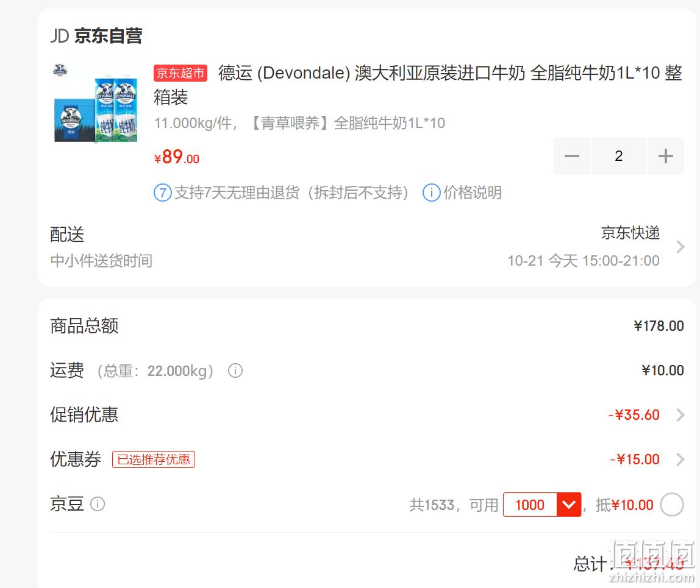Click the 共1533 京豆 total text
The width and height of the screenshot is (700, 588).
(x=432, y=505)
